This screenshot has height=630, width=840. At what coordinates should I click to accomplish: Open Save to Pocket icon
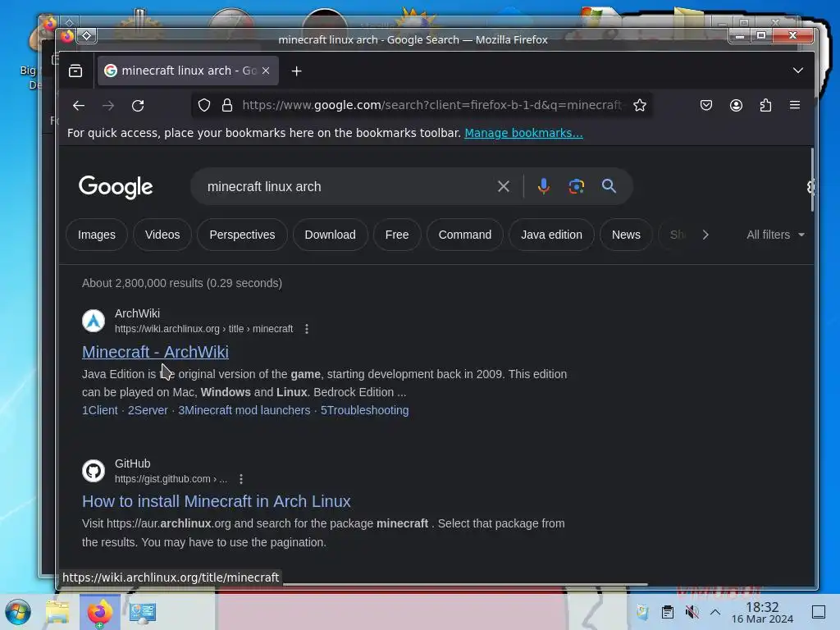point(706,106)
